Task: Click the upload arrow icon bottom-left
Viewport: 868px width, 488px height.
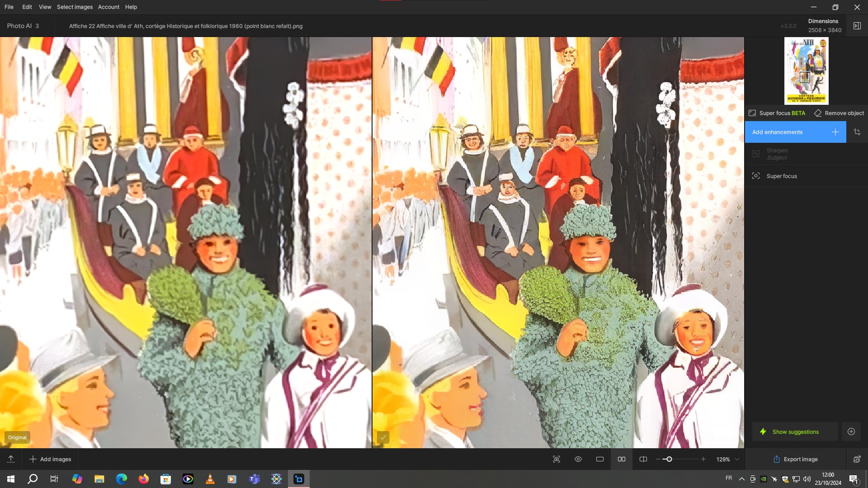Action: click(11, 459)
